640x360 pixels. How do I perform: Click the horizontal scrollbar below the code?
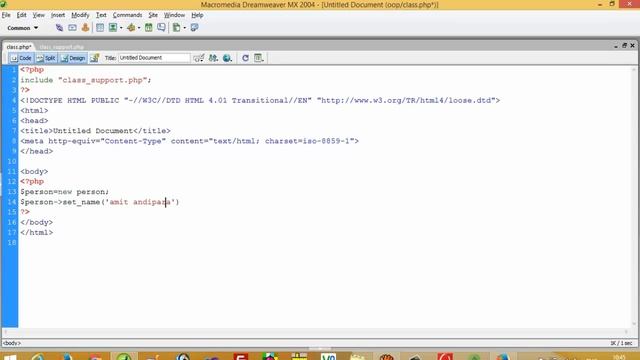(316, 332)
